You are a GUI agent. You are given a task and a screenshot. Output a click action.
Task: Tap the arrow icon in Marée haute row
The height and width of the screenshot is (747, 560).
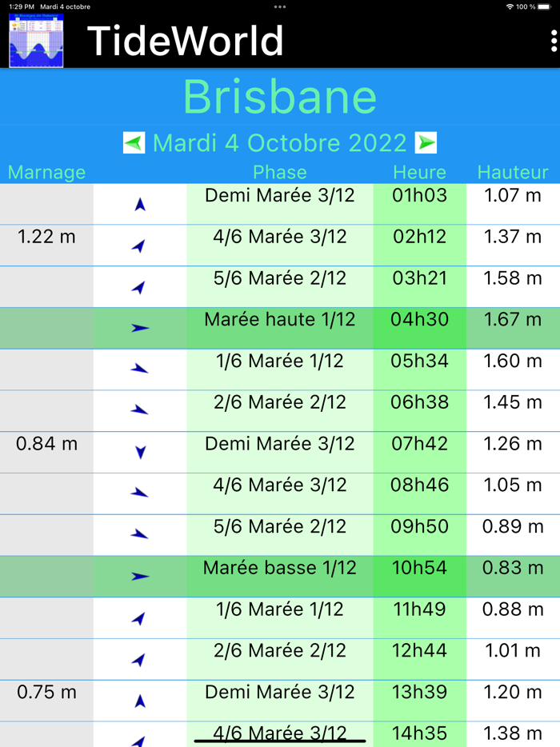click(140, 328)
